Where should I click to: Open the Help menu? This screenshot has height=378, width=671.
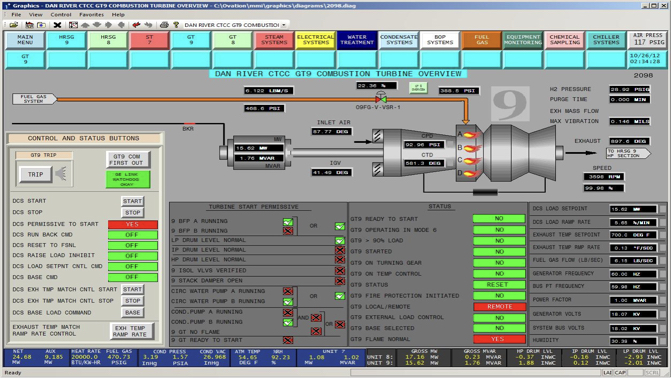point(118,15)
